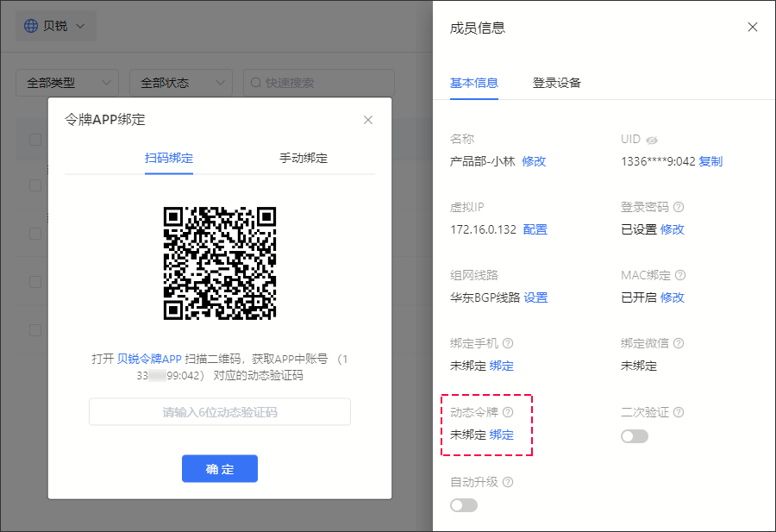
Task: Click the globe icon next to 贝锐
Action: [31, 26]
